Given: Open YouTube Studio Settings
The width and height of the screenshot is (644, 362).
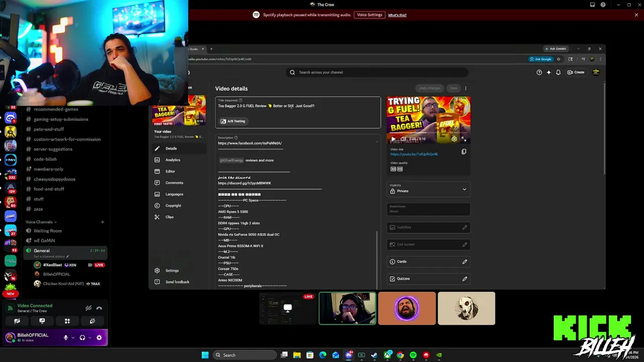Looking at the screenshot, I should click(179, 270).
